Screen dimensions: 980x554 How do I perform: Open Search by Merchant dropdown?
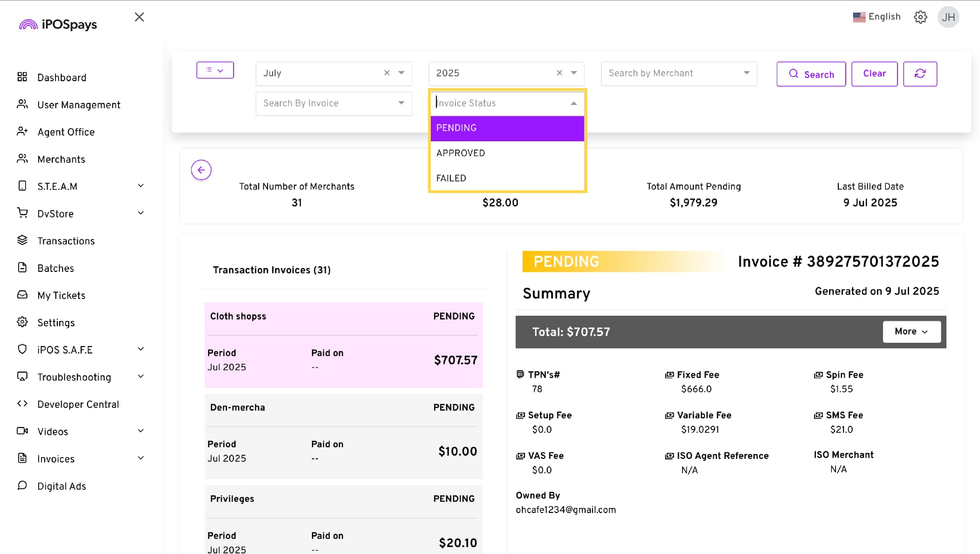pyautogui.click(x=678, y=73)
